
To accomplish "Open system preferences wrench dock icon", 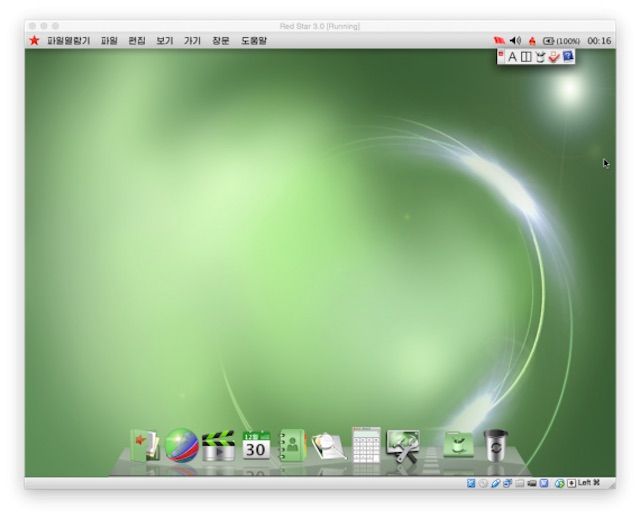I will pos(403,446).
